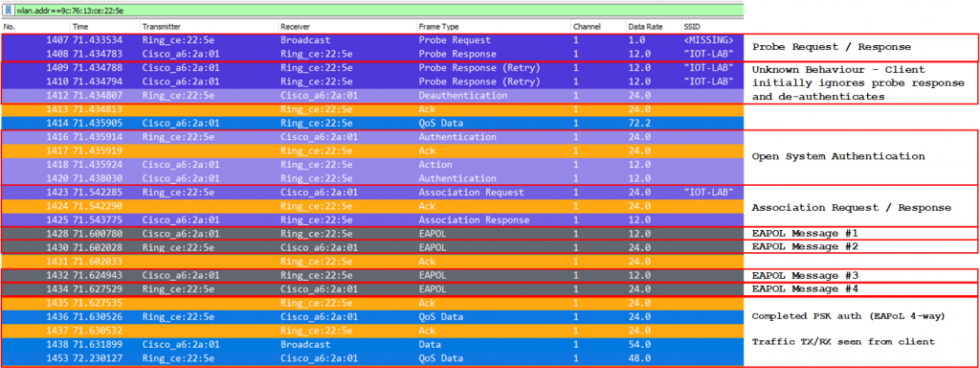Select packet 1425 Association Response row
This screenshot has width=980, height=368.
372,219
